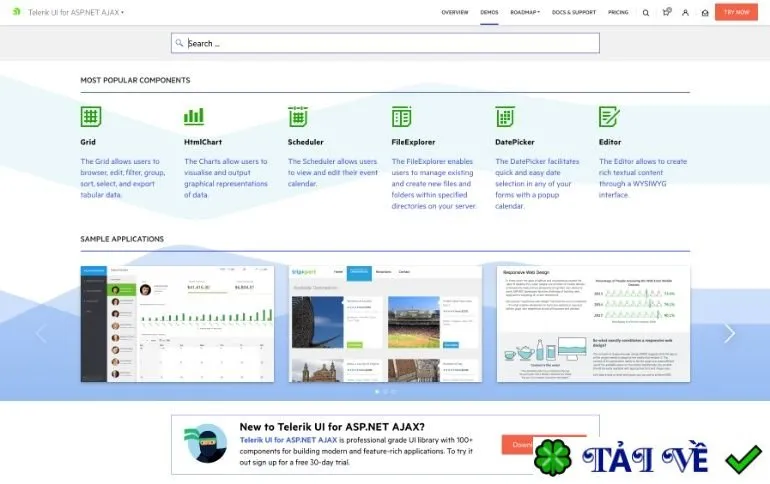Click the Editor WYSIWYG description text
This screenshot has height=484, width=770.
pyautogui.click(x=643, y=178)
